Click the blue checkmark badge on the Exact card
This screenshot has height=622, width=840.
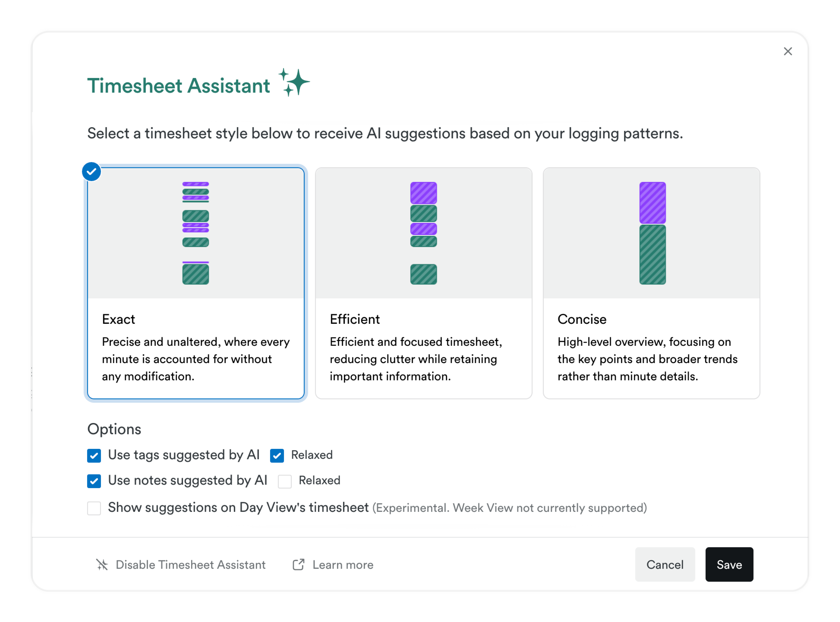tap(91, 171)
